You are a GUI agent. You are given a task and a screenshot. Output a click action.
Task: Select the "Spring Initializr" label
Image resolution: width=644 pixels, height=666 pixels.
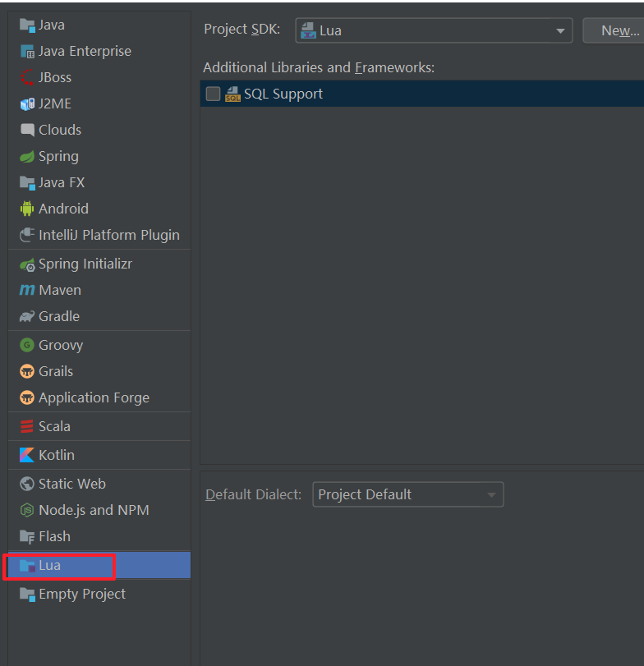85,264
